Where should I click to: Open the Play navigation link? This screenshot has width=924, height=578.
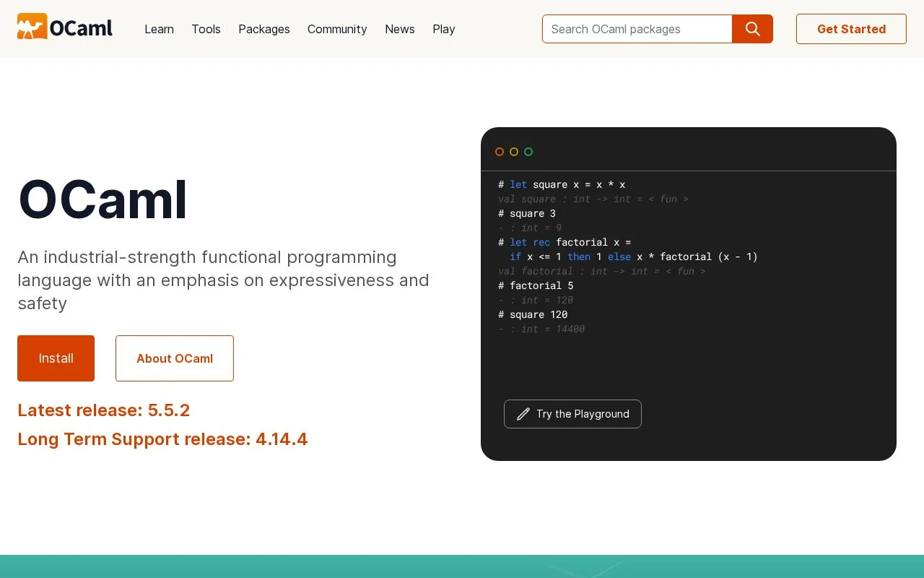(444, 29)
